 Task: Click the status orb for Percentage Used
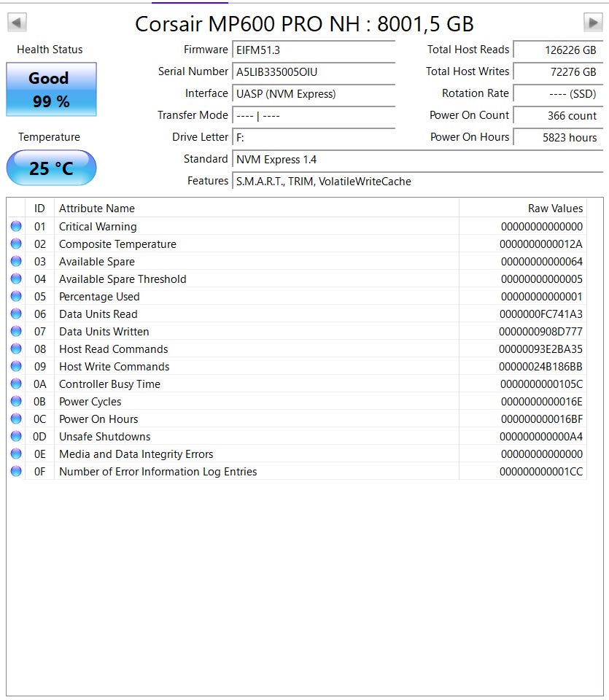[16, 297]
